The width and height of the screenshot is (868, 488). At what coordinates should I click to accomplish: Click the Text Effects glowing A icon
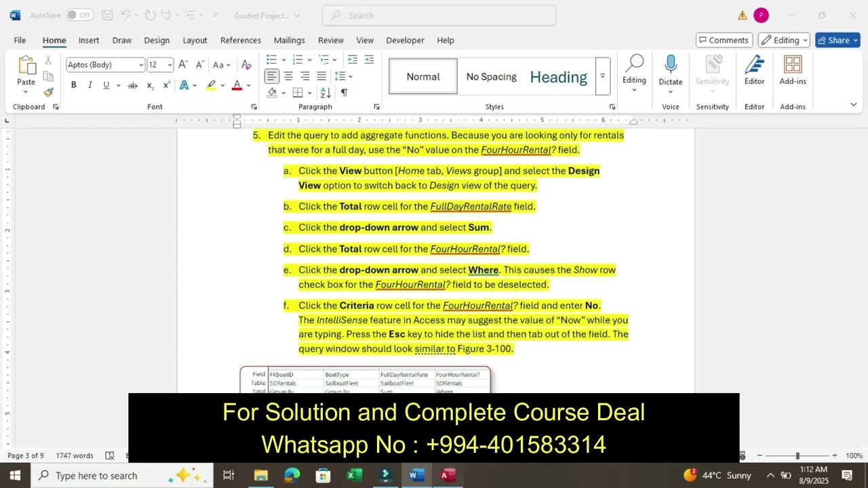click(184, 85)
